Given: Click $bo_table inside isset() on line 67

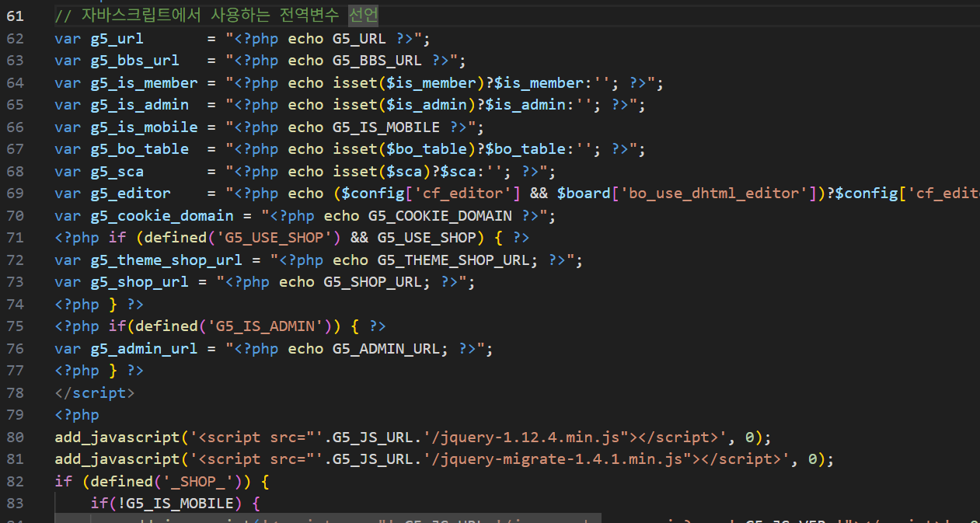Looking at the screenshot, I should coord(427,148).
